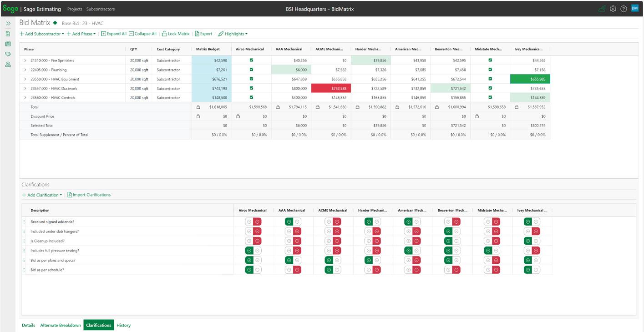The width and height of the screenshot is (644, 332).
Task: Uncheck Airco Mechanical checkbox for Fire Sprinklers
Action: click(251, 60)
